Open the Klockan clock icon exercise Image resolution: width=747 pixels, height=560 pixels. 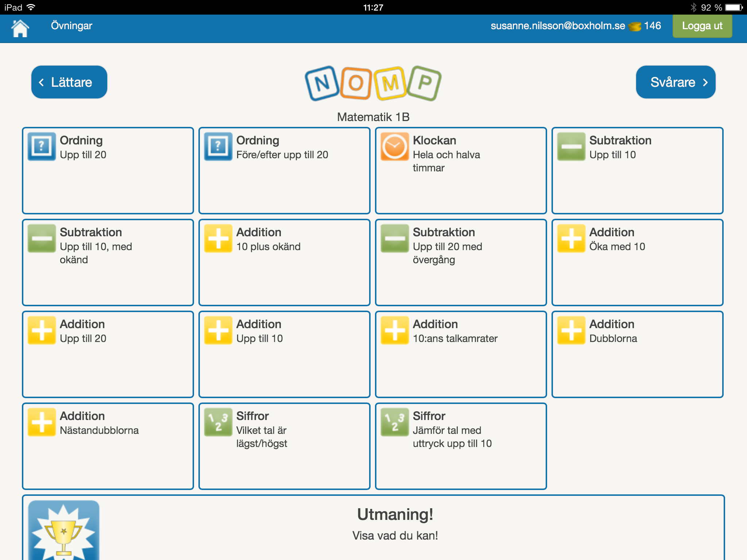394,147
